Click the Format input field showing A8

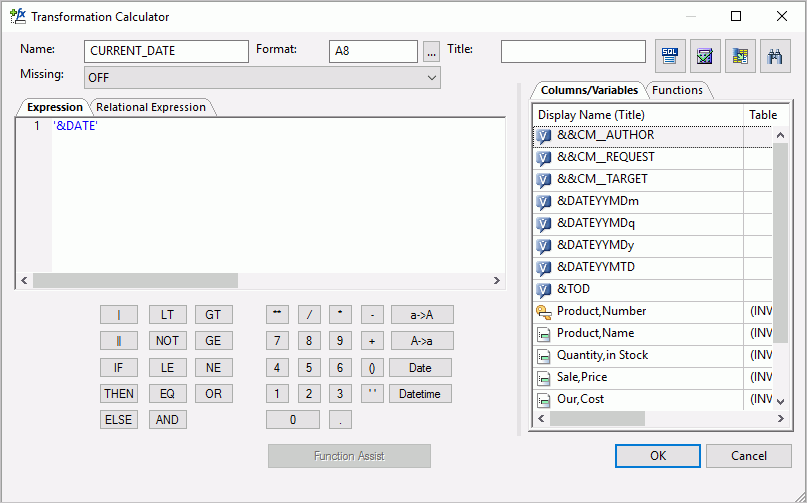(x=373, y=51)
